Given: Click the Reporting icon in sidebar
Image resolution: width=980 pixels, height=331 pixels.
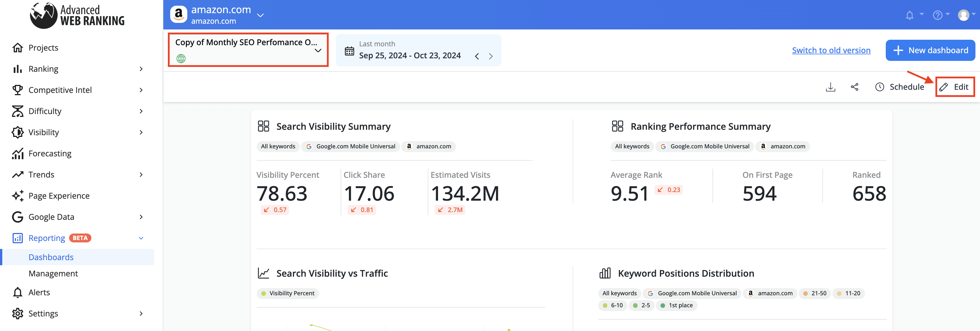Looking at the screenshot, I should click(x=17, y=238).
